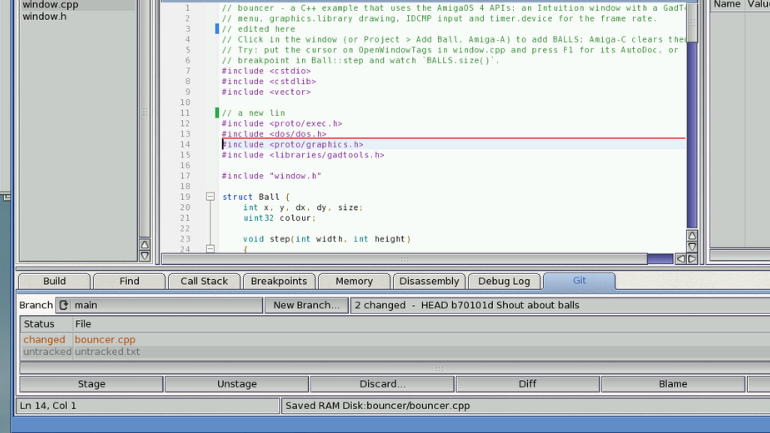Select untracked.txt in the Git file list
The height and width of the screenshot is (433, 770).
coord(107,352)
